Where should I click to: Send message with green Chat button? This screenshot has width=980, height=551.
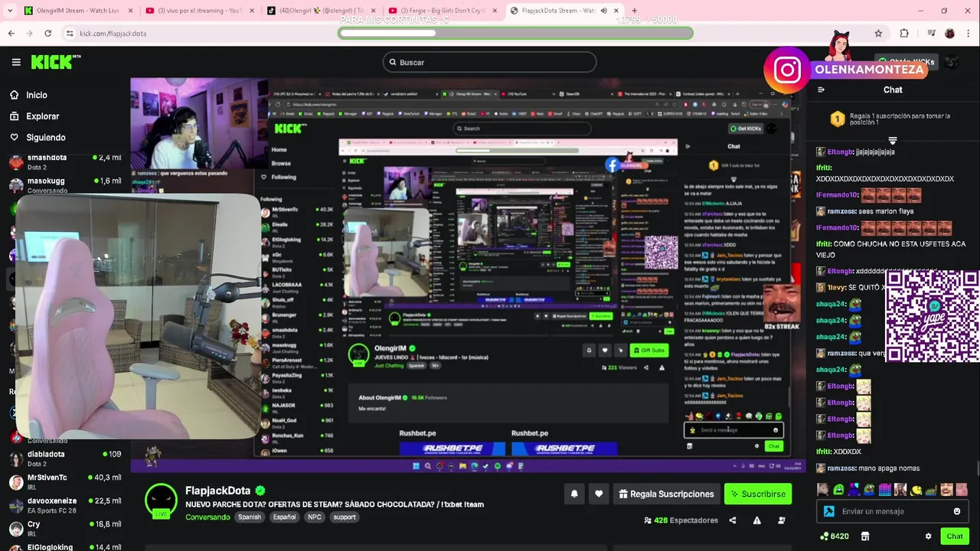pos(954,536)
